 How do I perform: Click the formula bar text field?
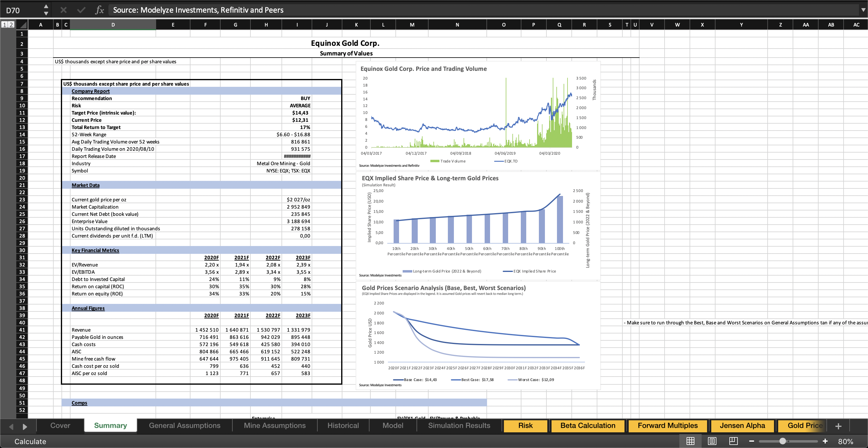pyautogui.click(x=483, y=10)
